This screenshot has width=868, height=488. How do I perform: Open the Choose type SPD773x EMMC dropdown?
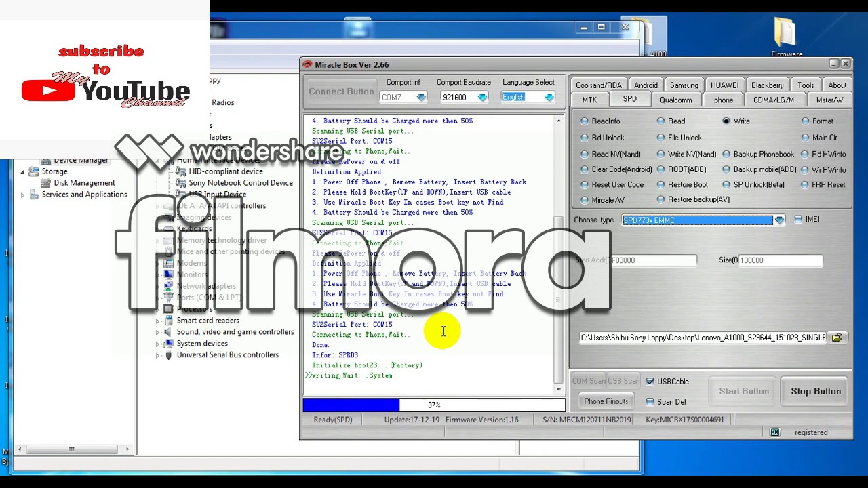point(779,220)
